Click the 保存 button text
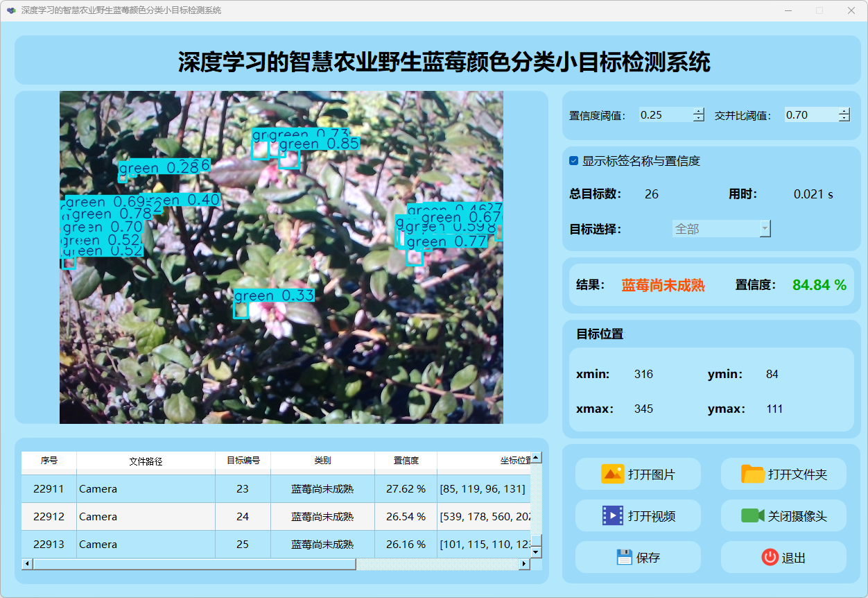The height and width of the screenshot is (598, 868). pyautogui.click(x=648, y=558)
